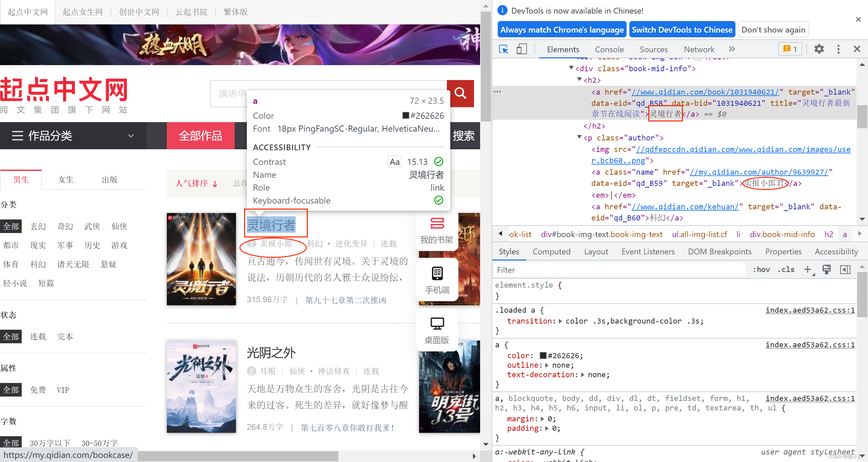This screenshot has width=868, height=462.
Task: Filter by 完本 status
Action: tap(65, 336)
